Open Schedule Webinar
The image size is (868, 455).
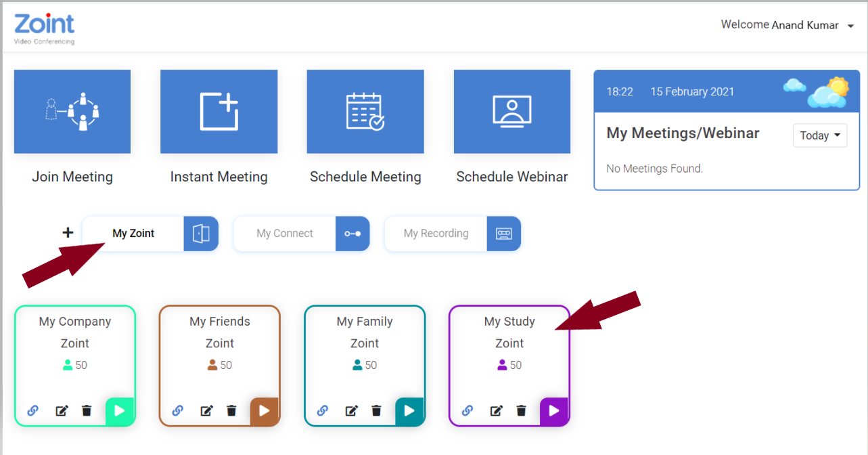click(x=512, y=112)
